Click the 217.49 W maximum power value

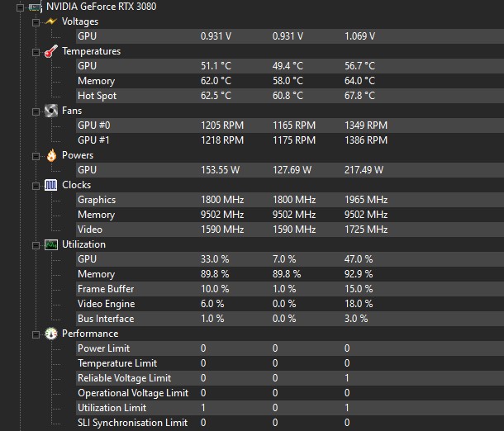coord(364,170)
